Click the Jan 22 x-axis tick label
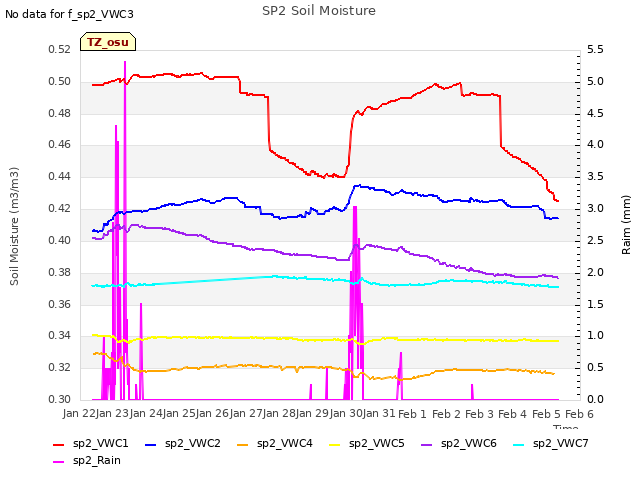This screenshot has width=640, height=480. tap(79, 413)
